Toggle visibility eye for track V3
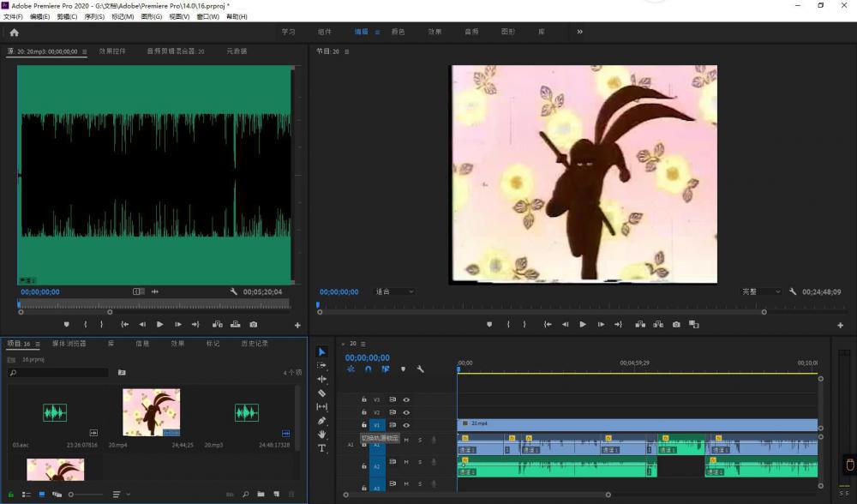The height and width of the screenshot is (504, 857). 406,399
